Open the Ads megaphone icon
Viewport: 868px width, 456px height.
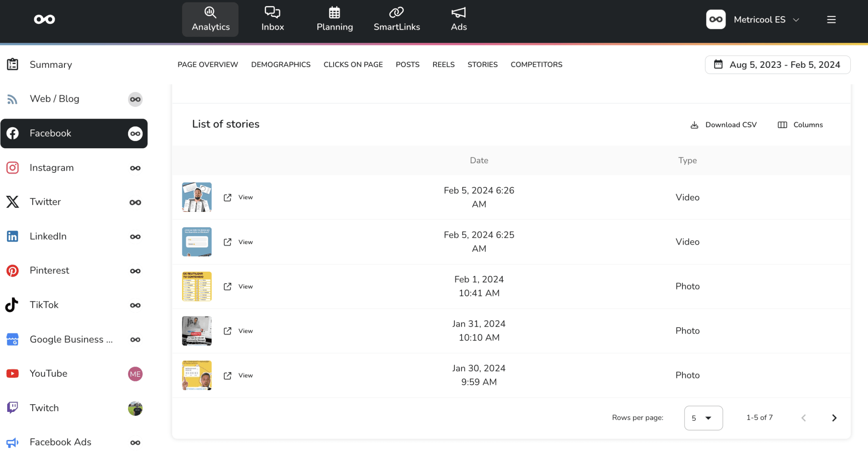point(459,13)
